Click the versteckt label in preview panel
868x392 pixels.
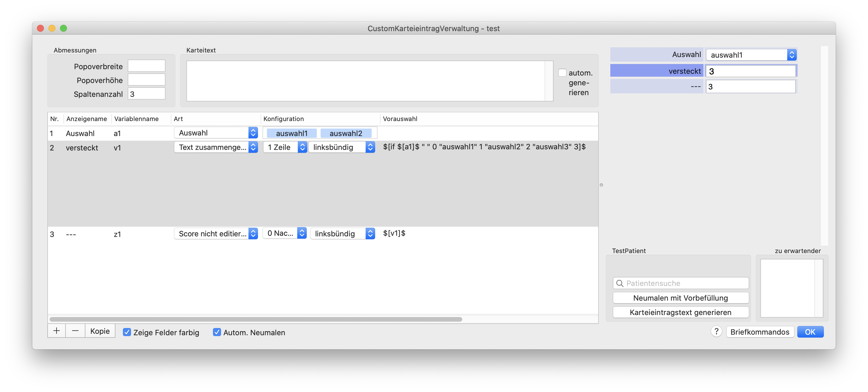point(684,71)
